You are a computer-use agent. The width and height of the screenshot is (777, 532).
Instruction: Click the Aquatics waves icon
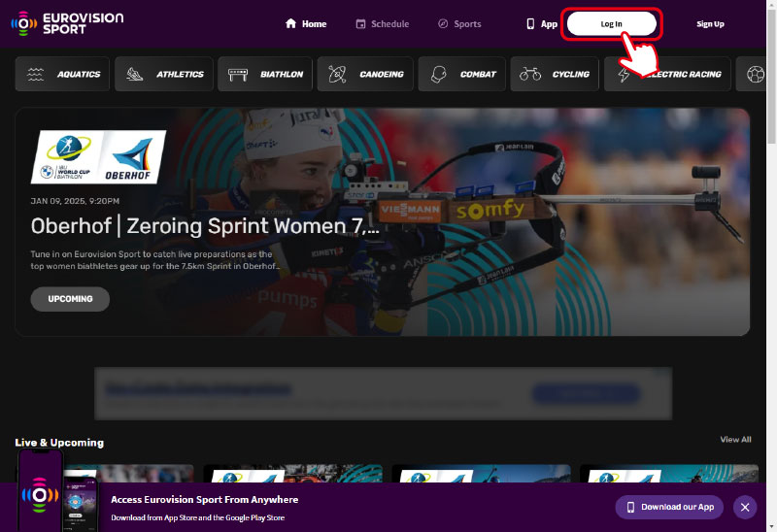click(35, 75)
